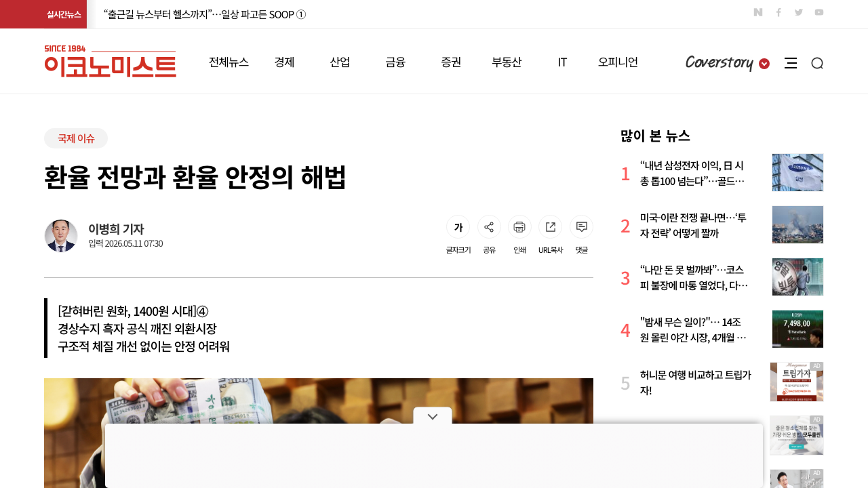
Task: Open 전체뉴스 menu
Action: (229, 62)
